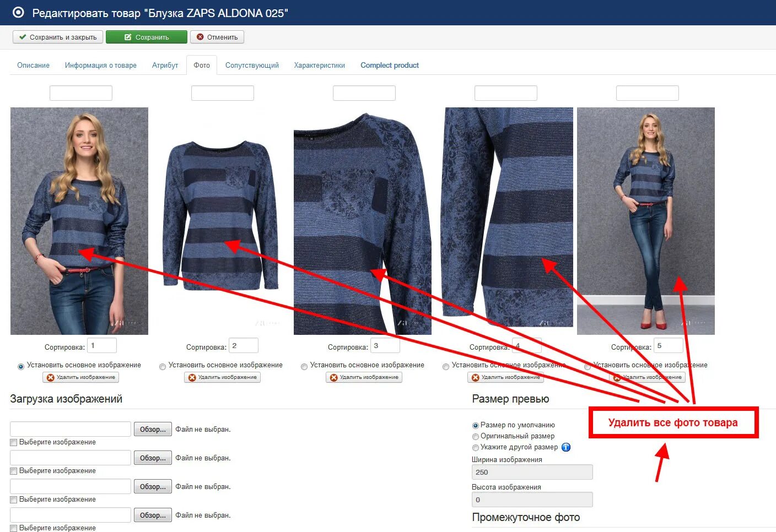
Task: Click the sort field containing 5
Action: click(669, 345)
